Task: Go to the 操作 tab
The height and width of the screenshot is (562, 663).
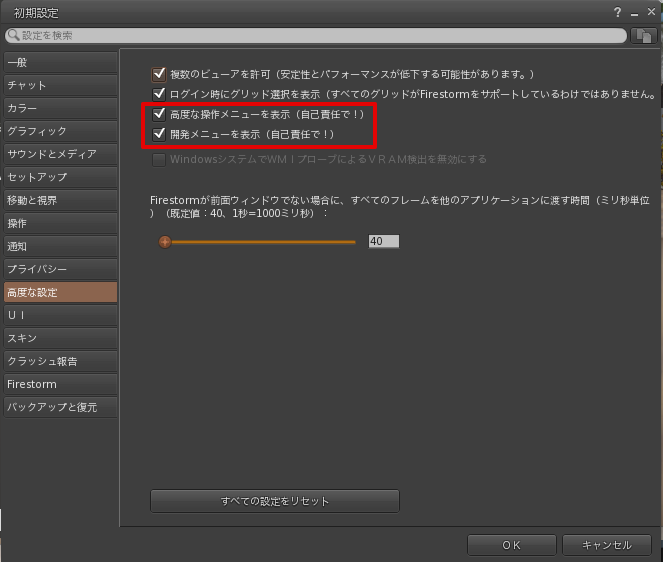Action: point(60,223)
